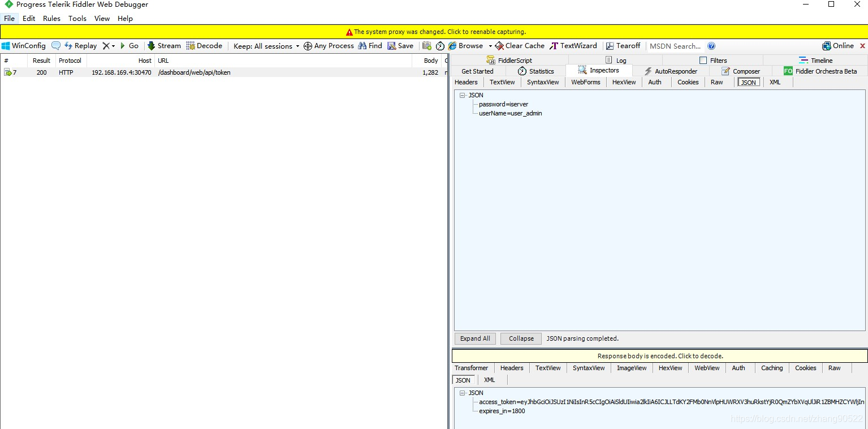Select session 7 row in list

224,72
